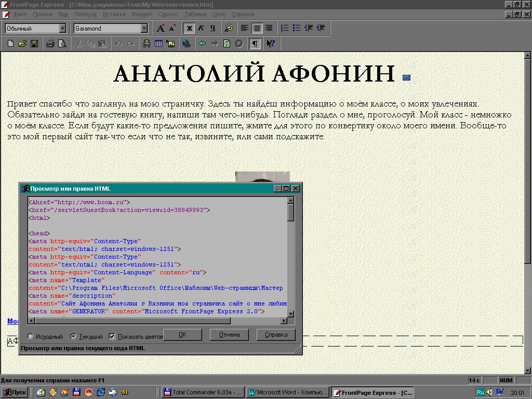The image size is (532, 399).
Task: Open the Формат menu
Action: click(x=142, y=14)
